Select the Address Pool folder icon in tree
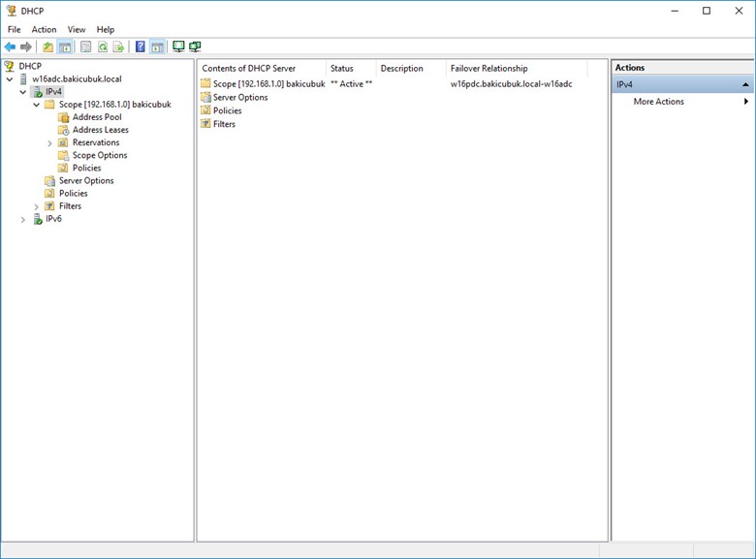 tap(63, 117)
